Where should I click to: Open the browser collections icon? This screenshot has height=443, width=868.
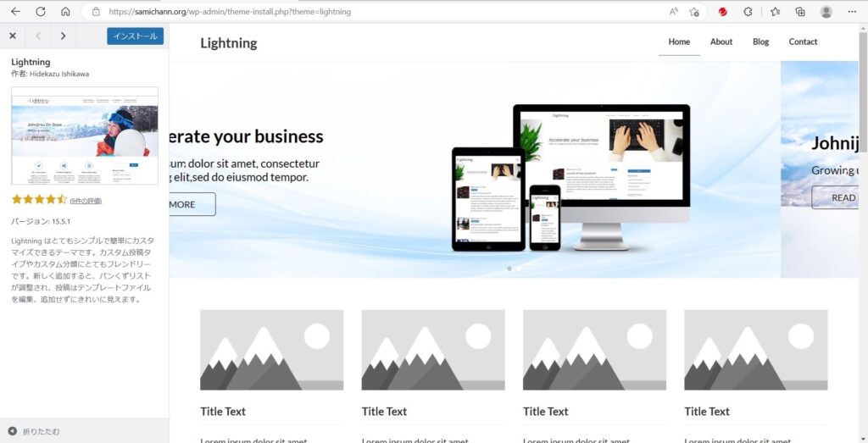click(800, 12)
